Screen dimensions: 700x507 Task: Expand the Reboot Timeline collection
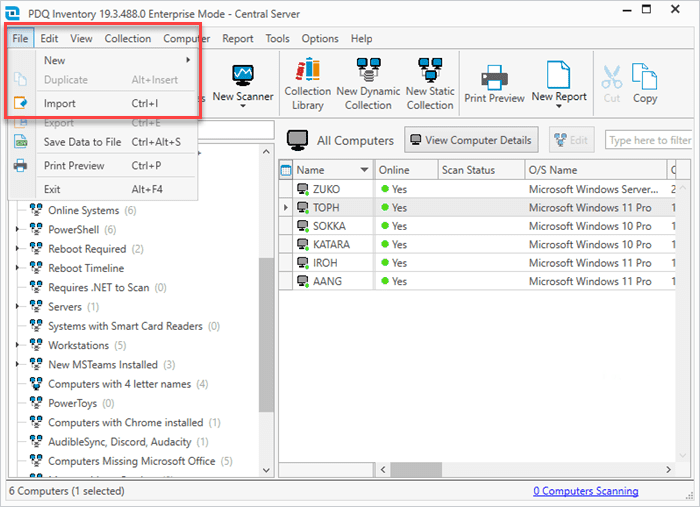point(17,268)
